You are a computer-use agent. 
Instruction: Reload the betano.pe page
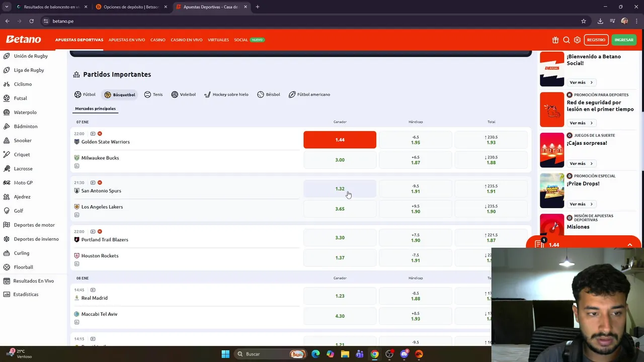(31, 21)
